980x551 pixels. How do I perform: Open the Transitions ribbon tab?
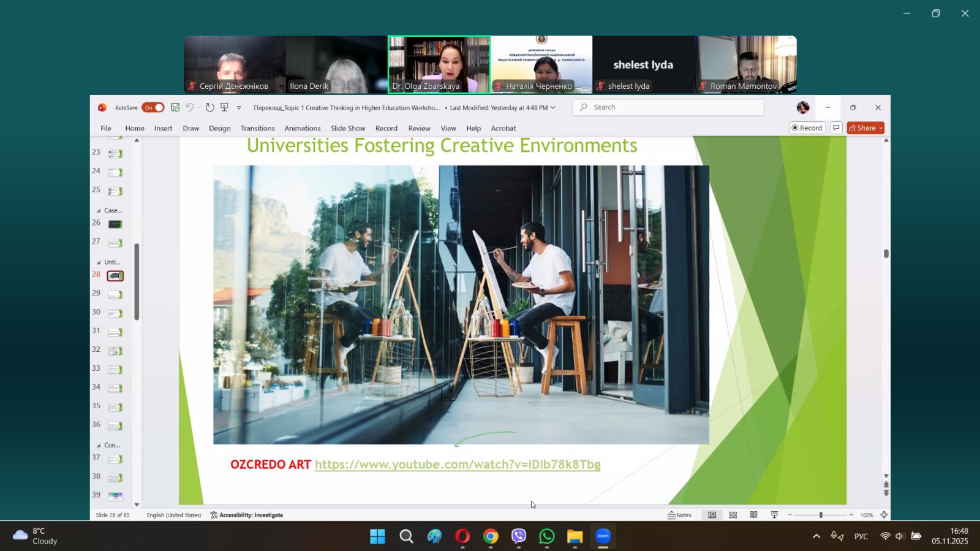coord(257,128)
